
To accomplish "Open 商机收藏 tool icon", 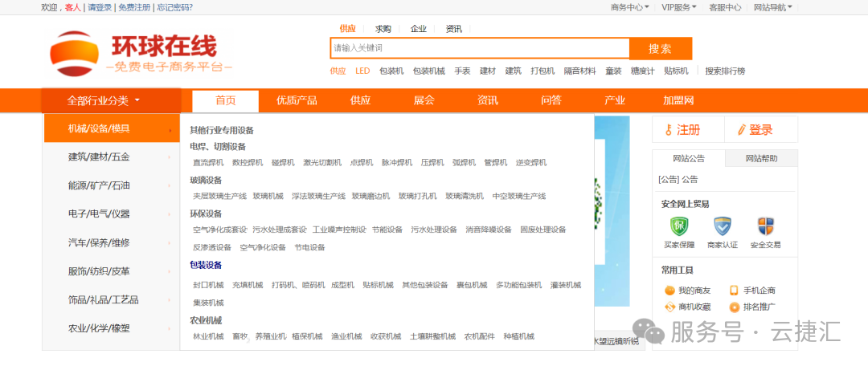I will click(669, 307).
